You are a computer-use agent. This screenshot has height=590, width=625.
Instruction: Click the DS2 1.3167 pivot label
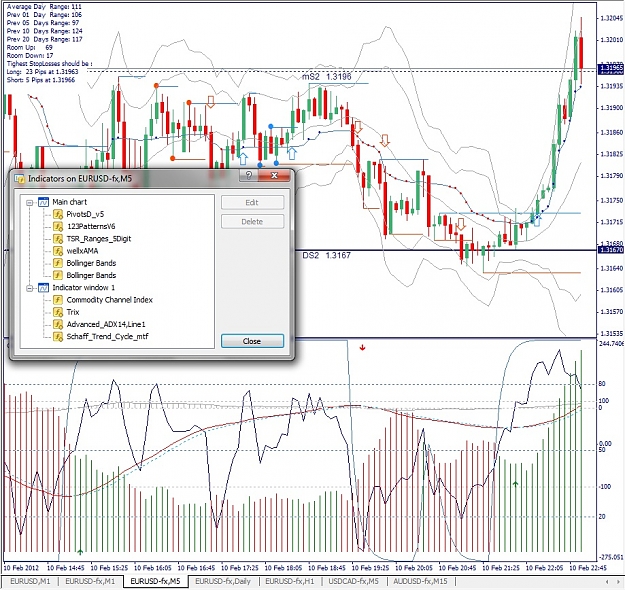[x=326, y=256]
